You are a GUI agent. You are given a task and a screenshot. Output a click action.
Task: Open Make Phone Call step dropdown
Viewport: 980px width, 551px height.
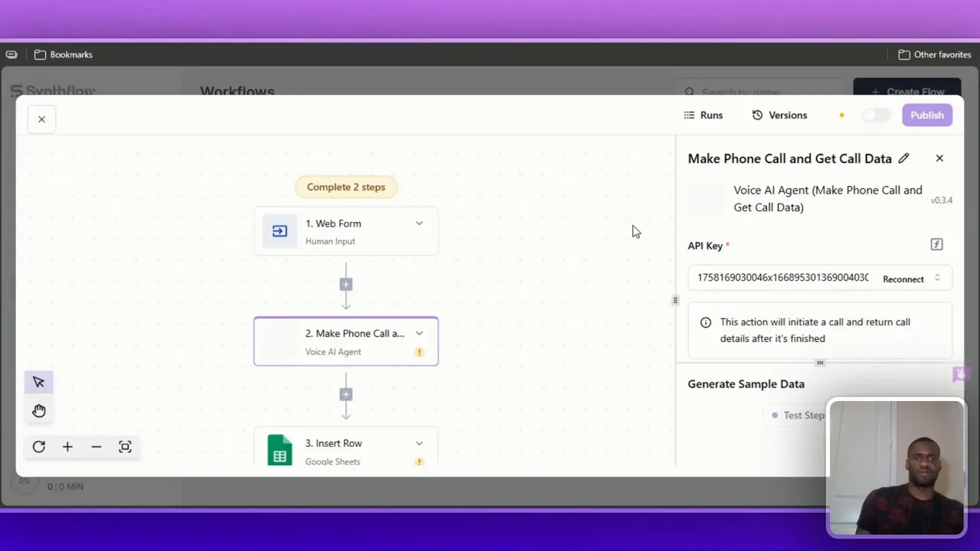(x=419, y=334)
